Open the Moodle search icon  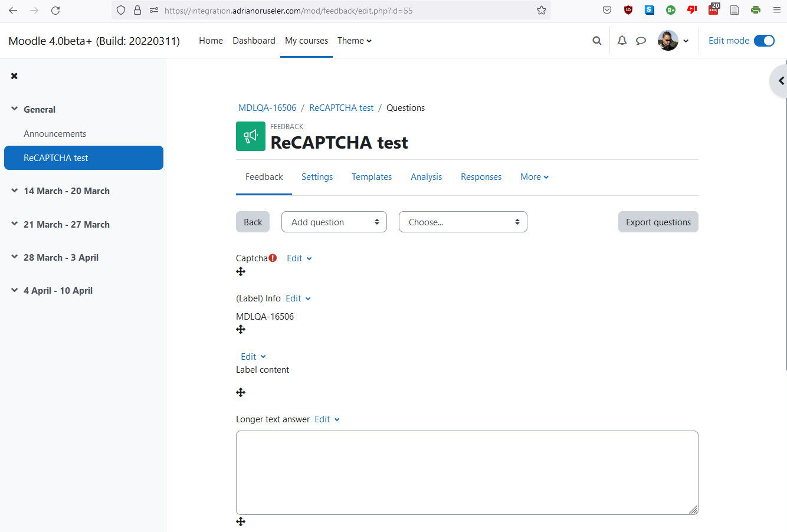coord(597,41)
